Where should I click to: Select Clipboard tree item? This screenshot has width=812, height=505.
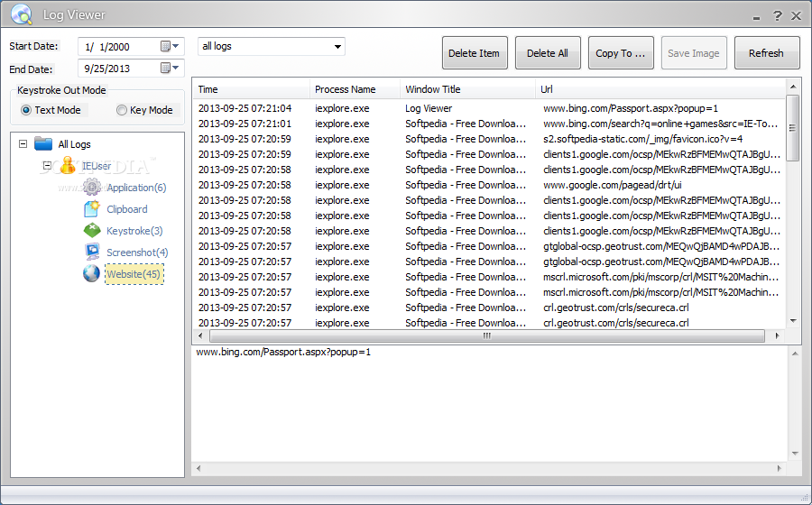tap(127, 209)
